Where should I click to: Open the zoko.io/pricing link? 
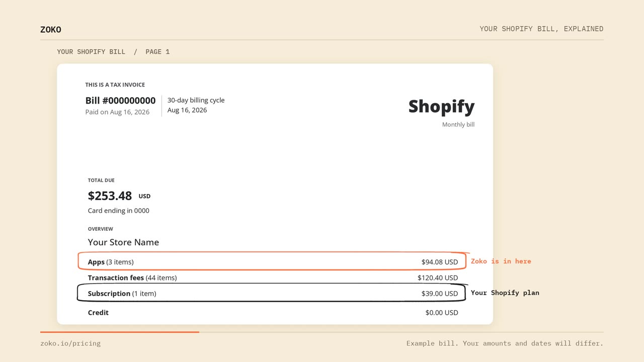pos(70,343)
